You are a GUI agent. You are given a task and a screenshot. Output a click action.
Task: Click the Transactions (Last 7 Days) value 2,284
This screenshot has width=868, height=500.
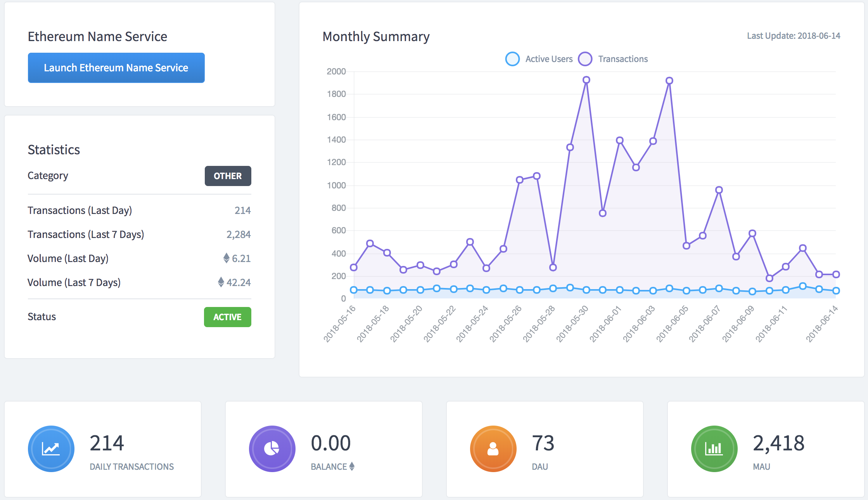click(239, 234)
